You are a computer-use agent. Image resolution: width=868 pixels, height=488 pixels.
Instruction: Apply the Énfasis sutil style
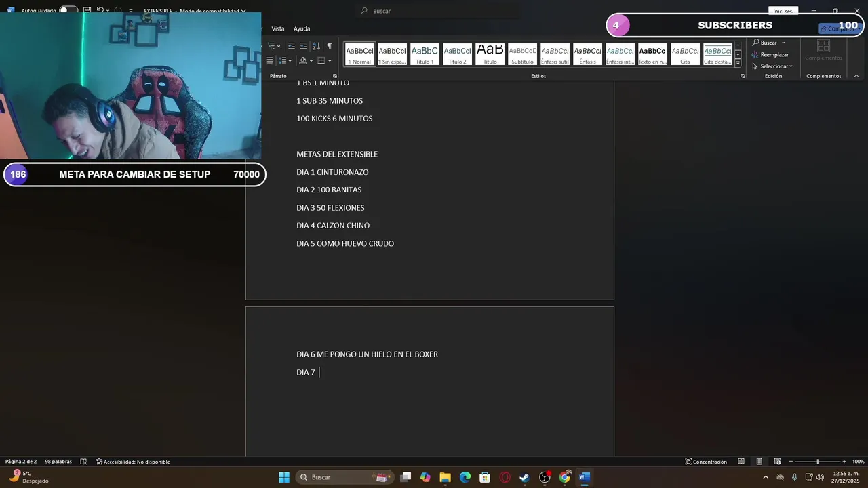pyautogui.click(x=555, y=54)
